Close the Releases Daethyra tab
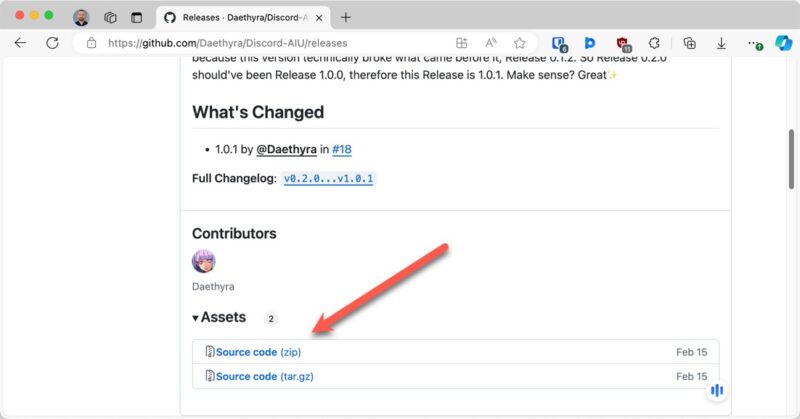The width and height of the screenshot is (800, 419). (319, 18)
